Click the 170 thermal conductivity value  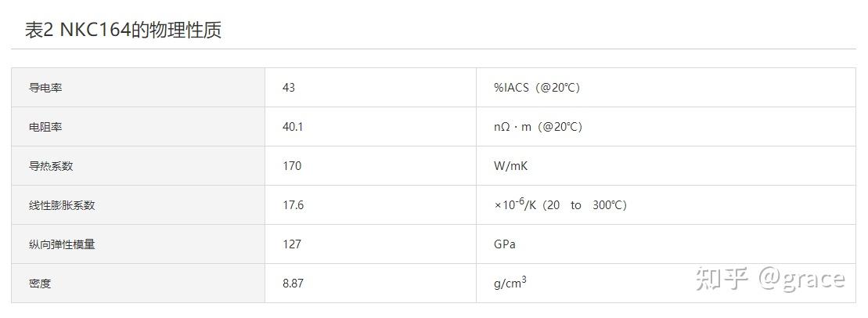(292, 165)
